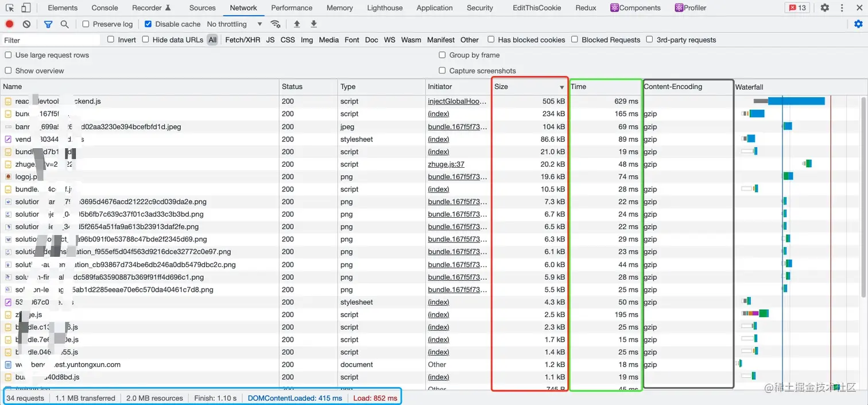
Task: Click the import HAR upload arrow icon
Action: [x=297, y=24]
